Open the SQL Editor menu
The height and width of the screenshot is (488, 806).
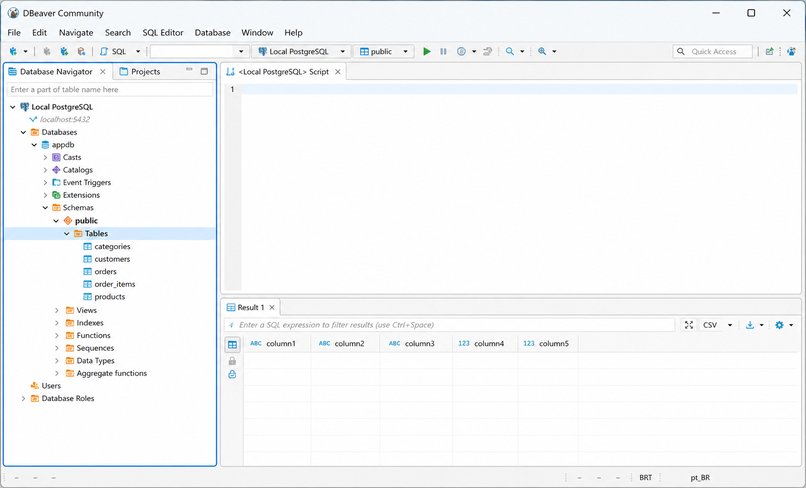pos(163,32)
